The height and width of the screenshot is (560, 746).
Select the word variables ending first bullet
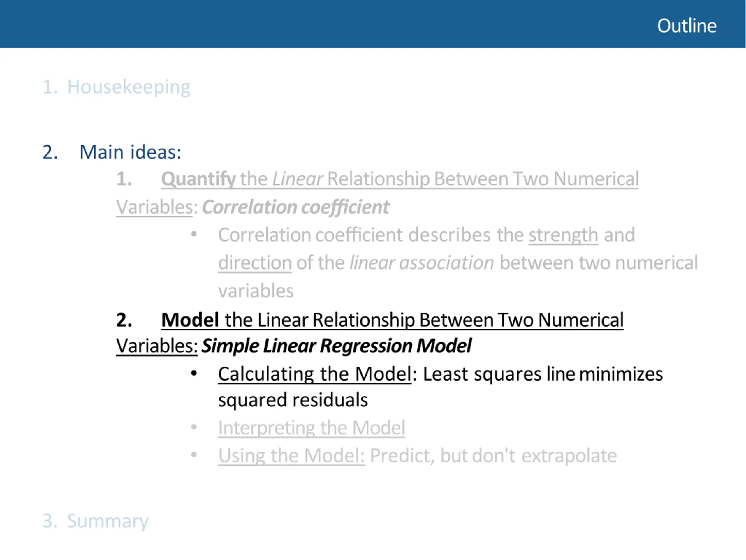coord(256,291)
